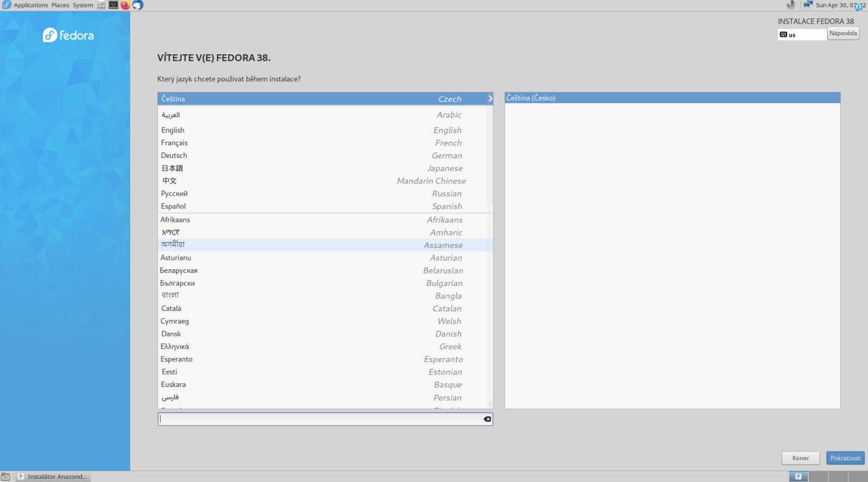Click the arrow on the Čeština row
Screen dimensions: 868x482
click(490, 99)
